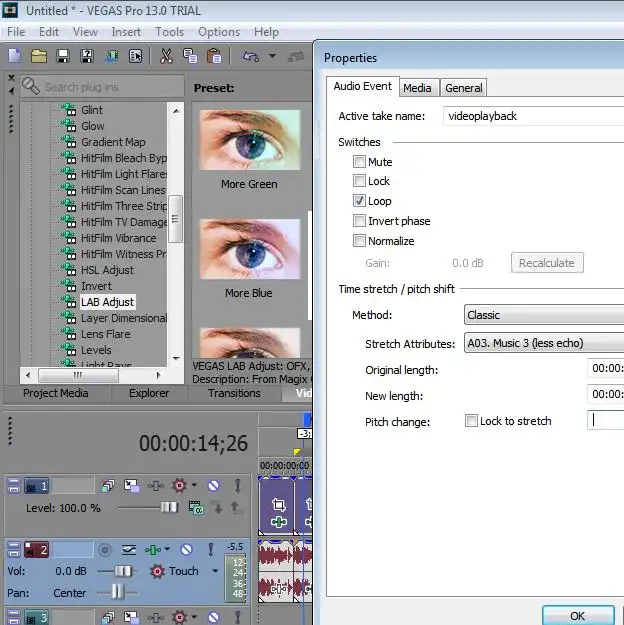Viewport: 624px width, 625px height.
Task: Adjust the track 2 Pan slider
Action: [117, 592]
